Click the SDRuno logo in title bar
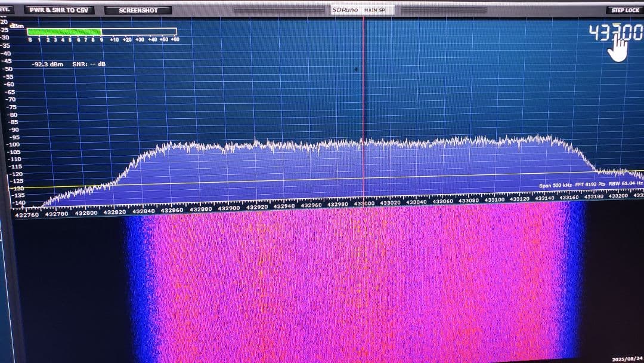644x363 pixels. coord(345,9)
